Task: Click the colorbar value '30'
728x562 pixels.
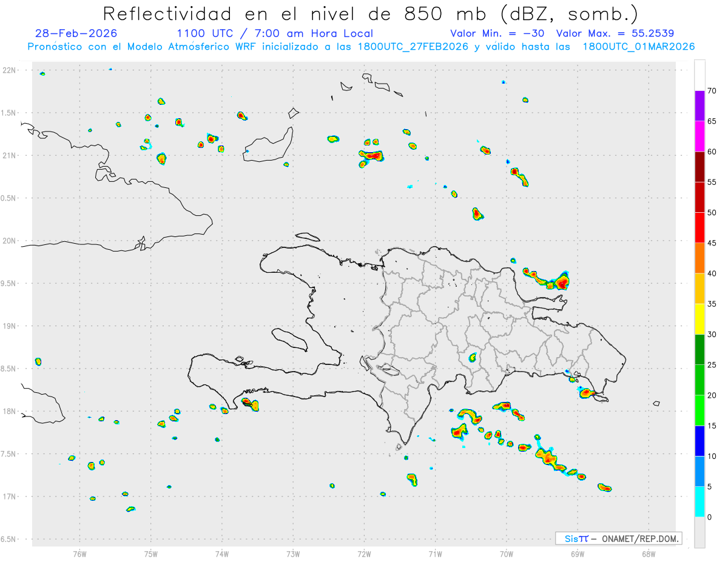Action: tap(712, 334)
